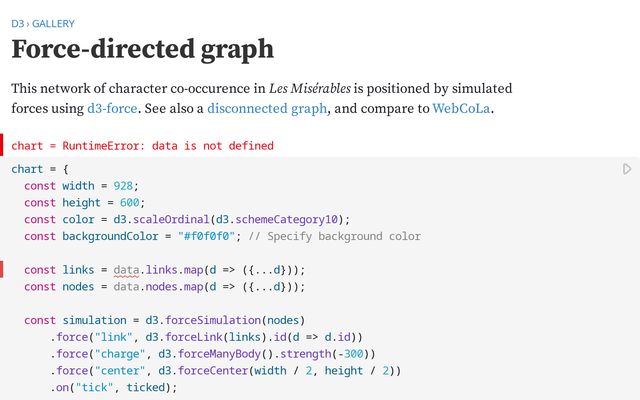Open the D3 breadcrumb link
Image resolution: width=640 pixels, height=400 pixels.
[17, 23]
